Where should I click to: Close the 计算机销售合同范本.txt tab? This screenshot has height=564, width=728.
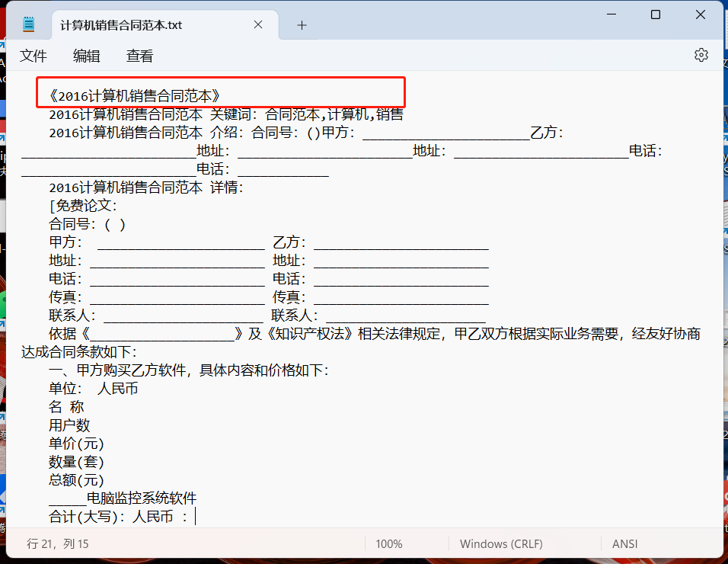pos(257,24)
